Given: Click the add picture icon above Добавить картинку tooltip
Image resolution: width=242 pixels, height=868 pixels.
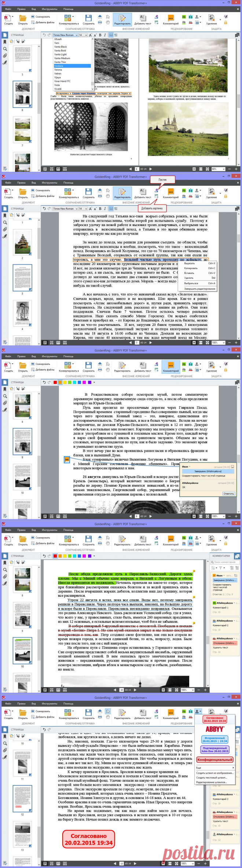Looking at the screenshot, I should coord(157,196).
